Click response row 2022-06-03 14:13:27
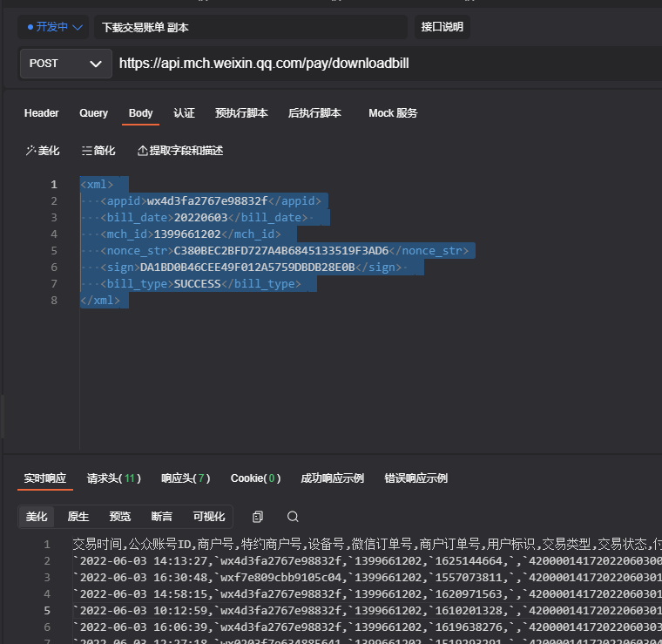 pos(367,561)
